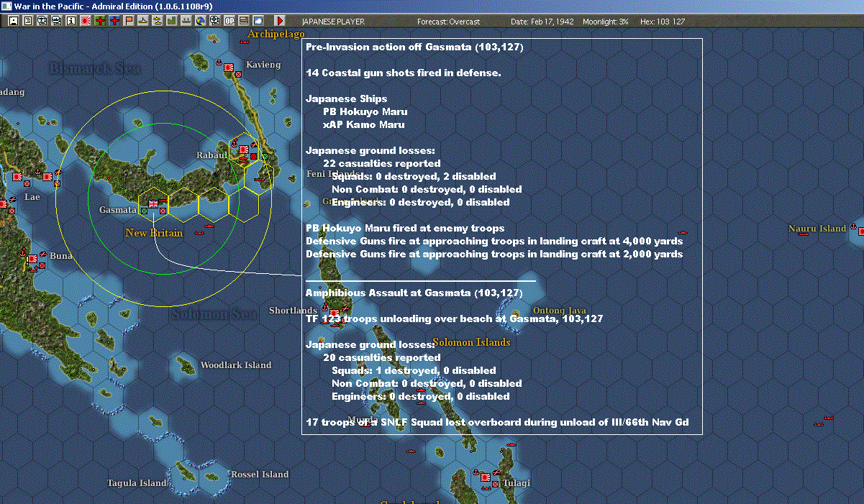Select Japanese flag base at Shortlands
The image size is (864, 504).
pos(335,314)
